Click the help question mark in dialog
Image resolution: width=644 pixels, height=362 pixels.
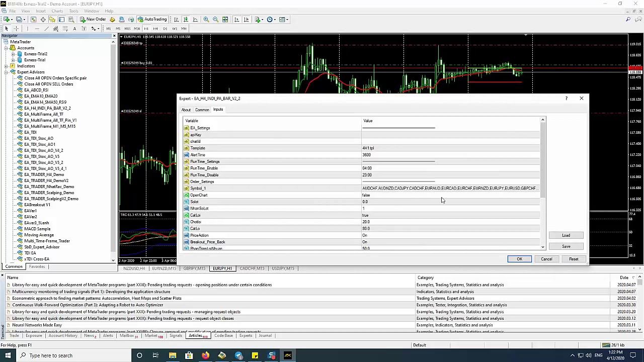(x=566, y=99)
